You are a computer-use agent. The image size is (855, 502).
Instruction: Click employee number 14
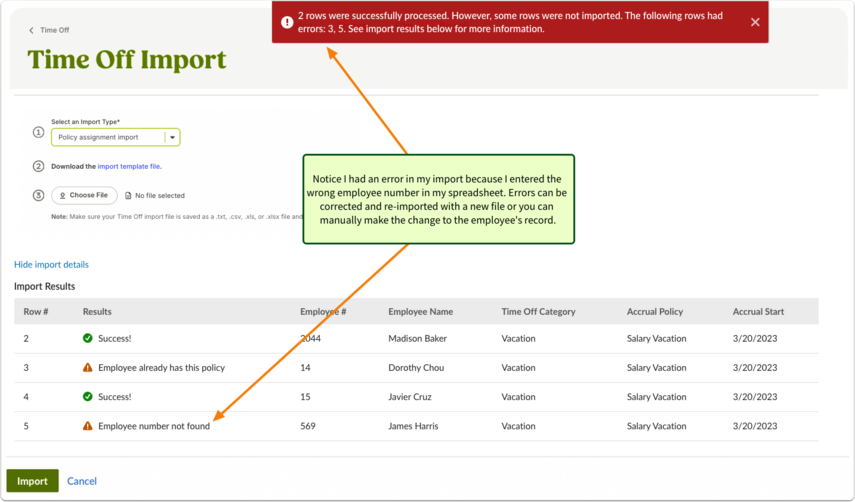pos(305,367)
